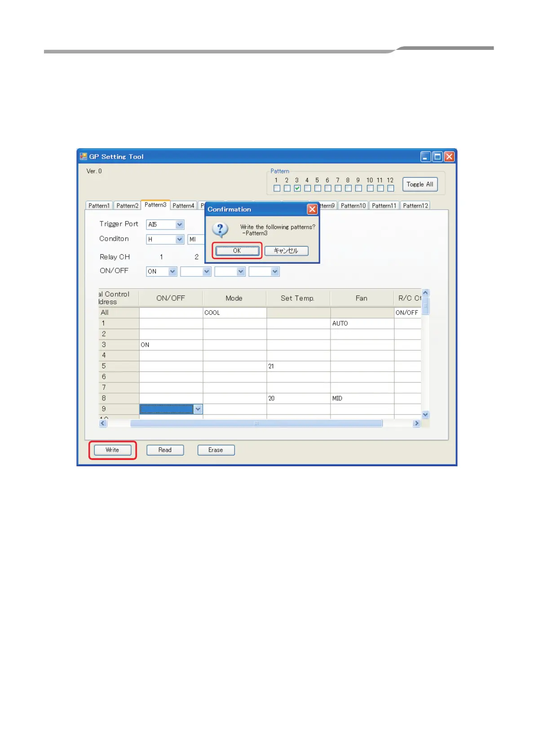The width and height of the screenshot is (535, 756).
Task: Click the Set Temp. column header
Action: coord(298,298)
